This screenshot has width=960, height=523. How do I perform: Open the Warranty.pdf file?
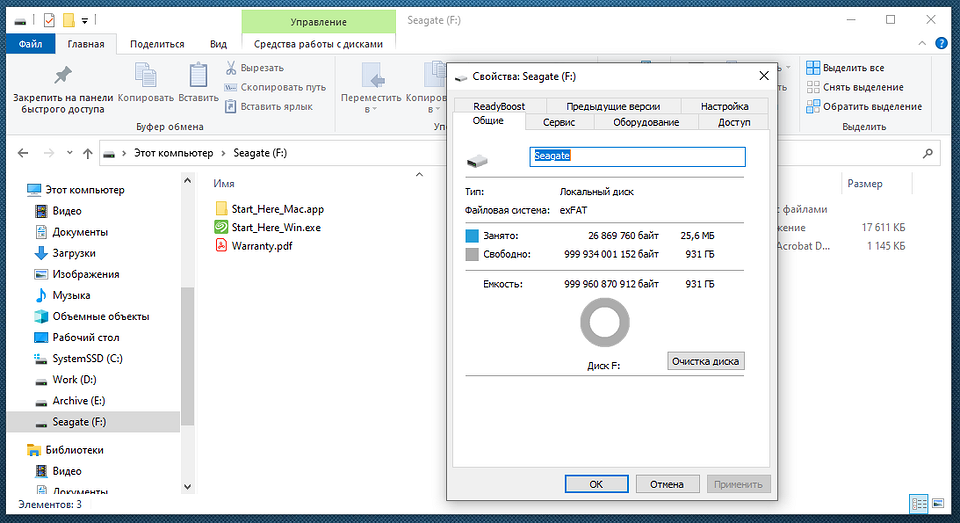[261, 246]
